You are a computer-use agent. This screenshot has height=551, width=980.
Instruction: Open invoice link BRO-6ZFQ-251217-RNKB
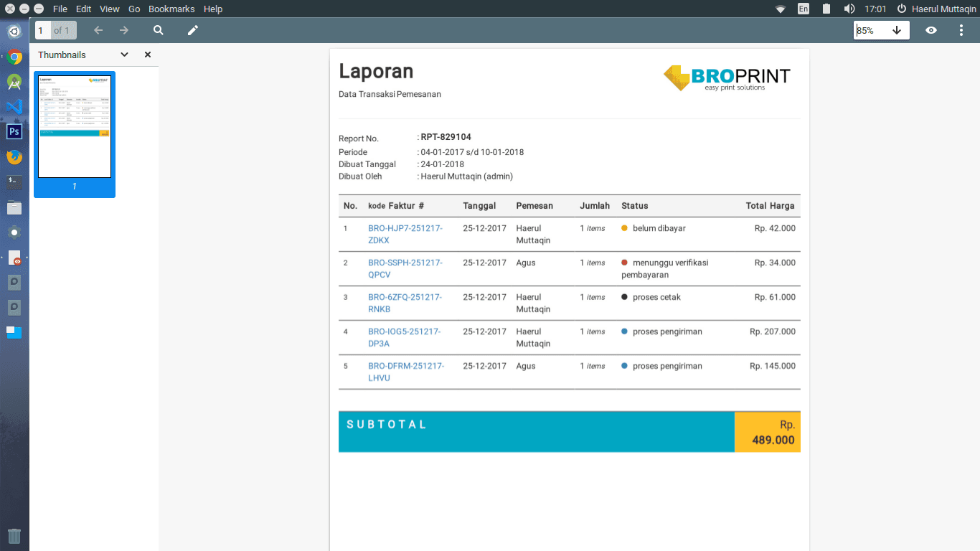pos(405,303)
